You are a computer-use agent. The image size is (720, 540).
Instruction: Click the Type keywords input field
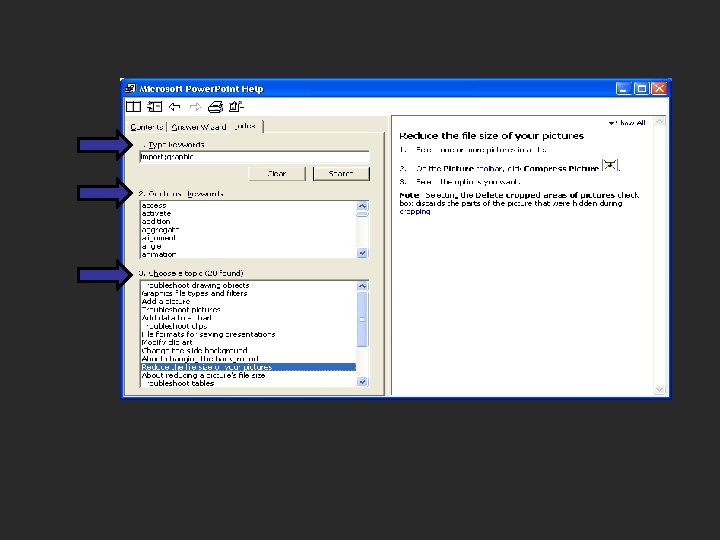click(254, 157)
